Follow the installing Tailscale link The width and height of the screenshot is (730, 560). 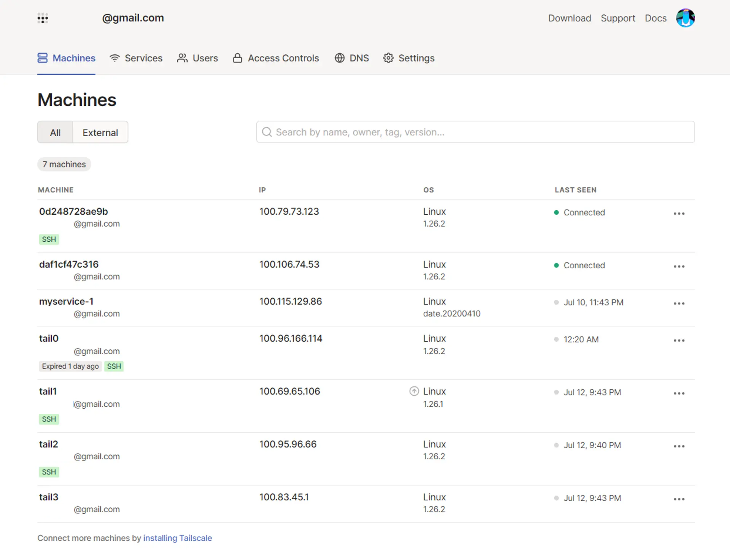pyautogui.click(x=177, y=538)
